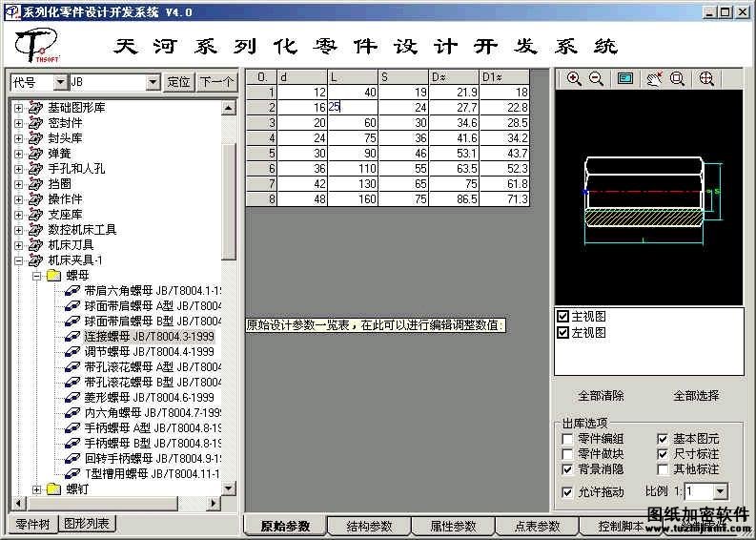This screenshot has height=540, width=756.
Task: Click the cyan display window icon
Action: click(625, 79)
